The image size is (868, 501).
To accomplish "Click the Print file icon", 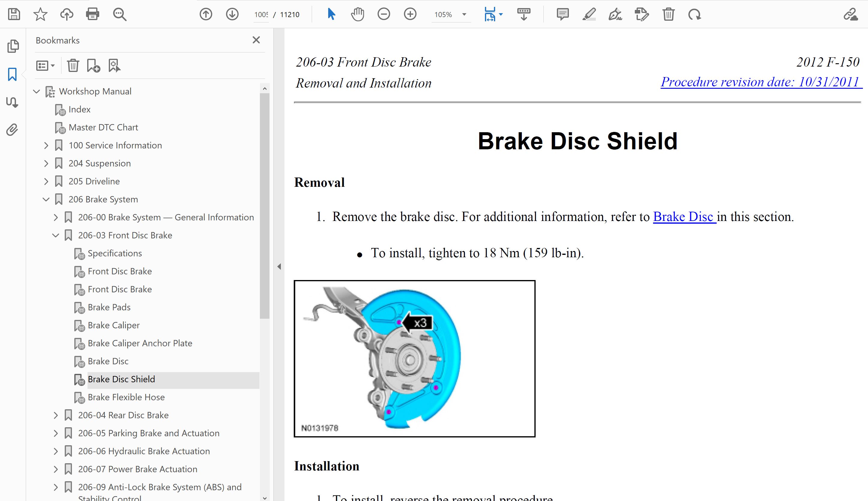I will pyautogui.click(x=93, y=14).
